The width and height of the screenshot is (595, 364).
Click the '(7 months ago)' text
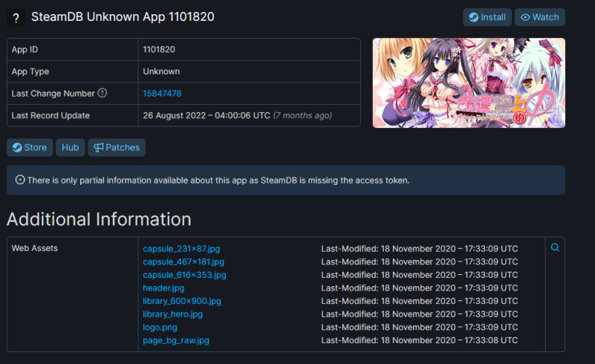click(x=302, y=115)
